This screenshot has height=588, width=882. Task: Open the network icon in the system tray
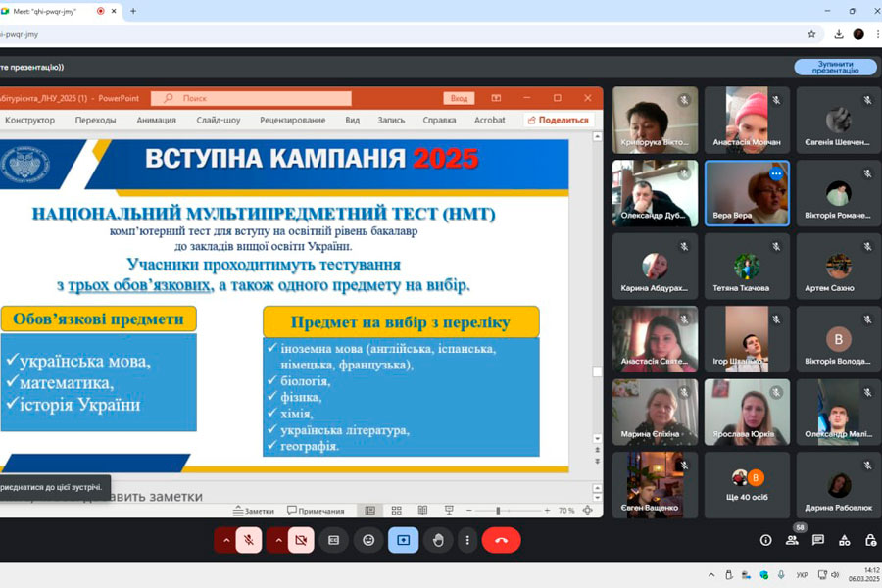pyautogui.click(x=822, y=575)
